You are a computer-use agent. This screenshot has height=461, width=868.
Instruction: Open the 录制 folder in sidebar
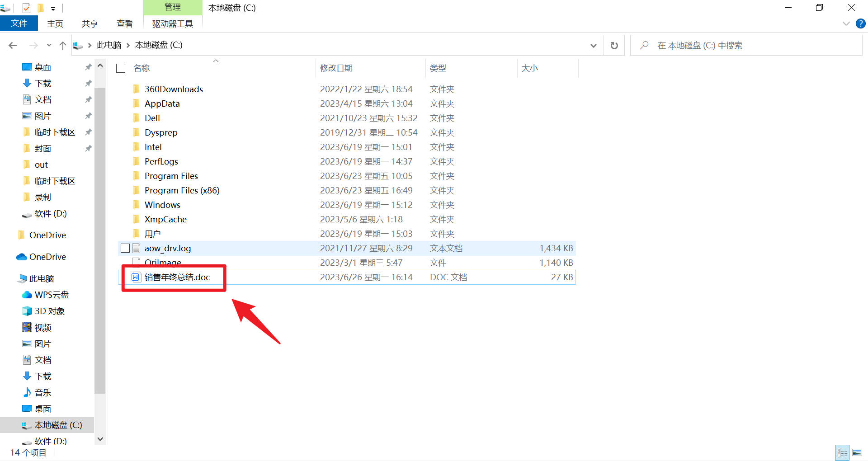tap(37, 197)
